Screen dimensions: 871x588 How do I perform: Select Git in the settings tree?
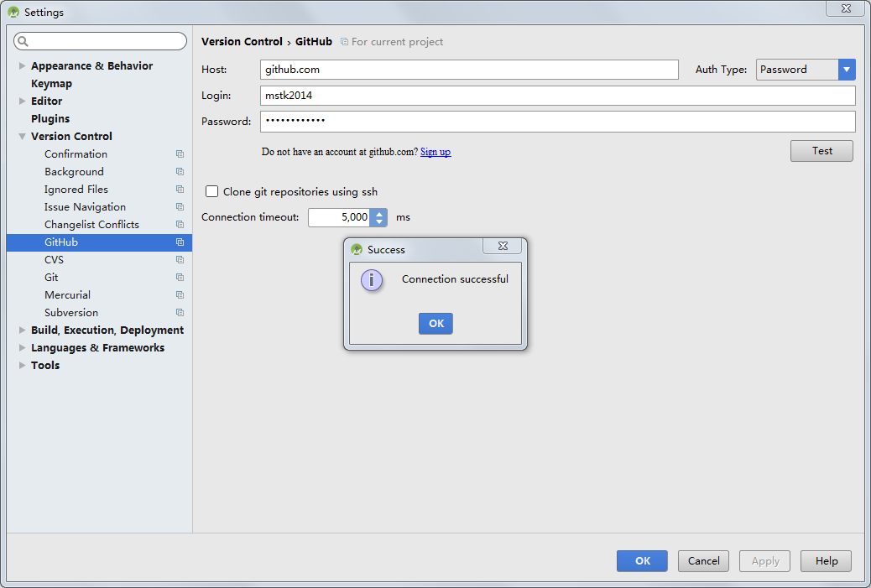pyautogui.click(x=51, y=278)
